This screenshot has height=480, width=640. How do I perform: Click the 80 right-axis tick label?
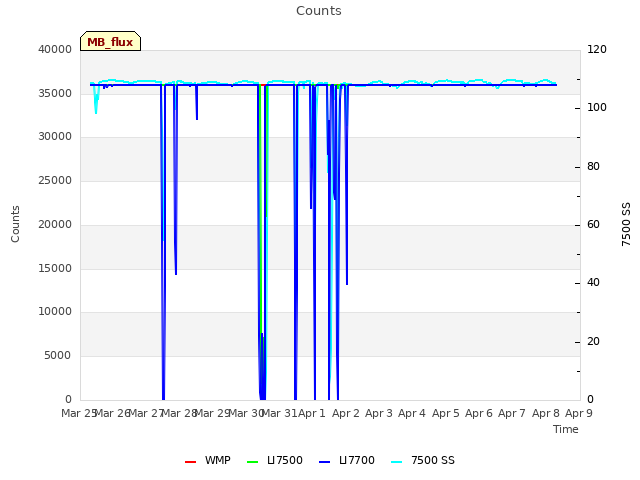593,167
